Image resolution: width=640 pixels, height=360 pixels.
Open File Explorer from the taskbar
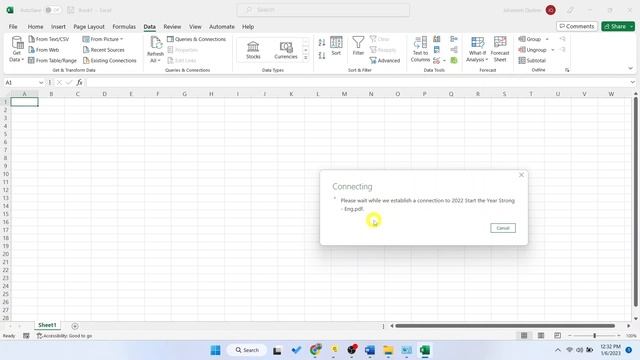point(388,350)
